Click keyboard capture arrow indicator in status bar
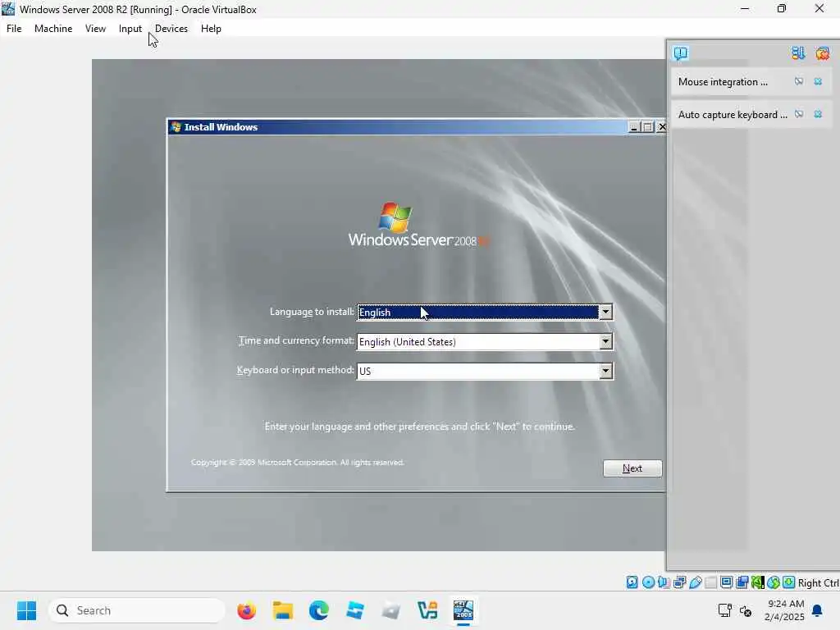 [788, 582]
